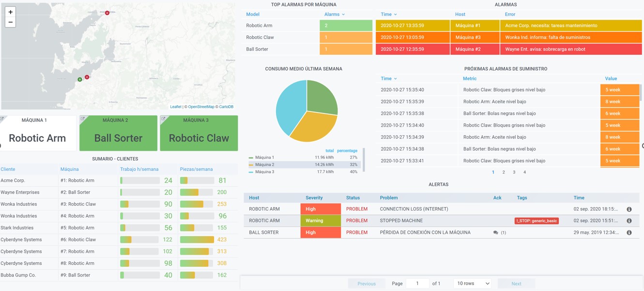644x291 pixels.
Task: Open external link icon on Máquina 3 panel
Action: [x=163, y=119]
